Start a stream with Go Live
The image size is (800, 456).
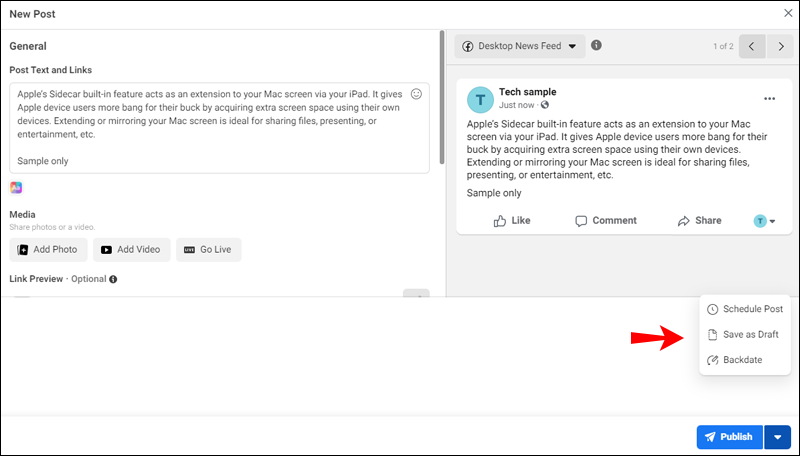(208, 249)
